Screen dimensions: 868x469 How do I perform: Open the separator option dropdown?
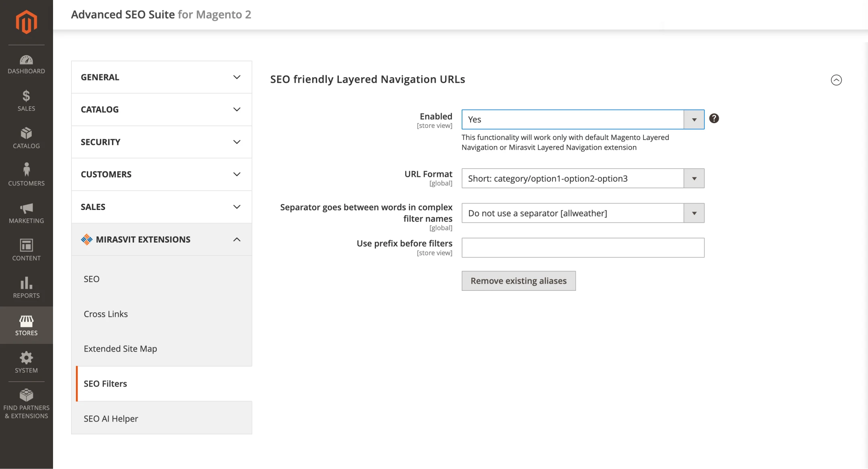point(583,213)
